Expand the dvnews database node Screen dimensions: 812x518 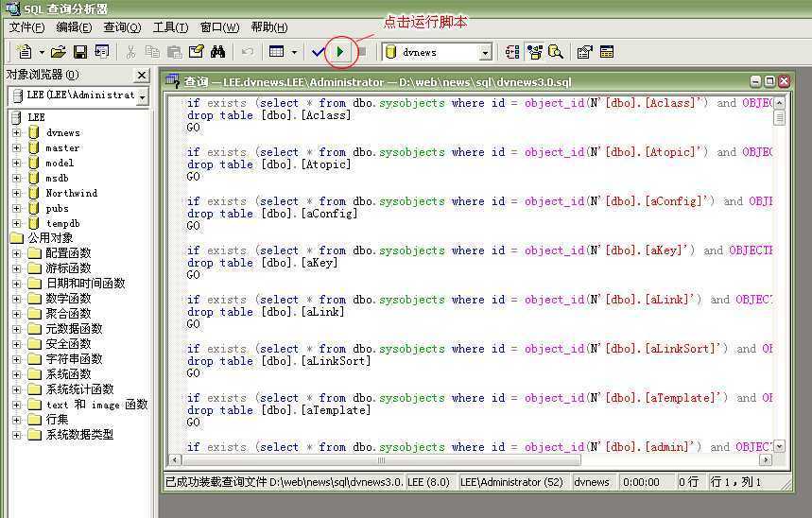point(17,132)
